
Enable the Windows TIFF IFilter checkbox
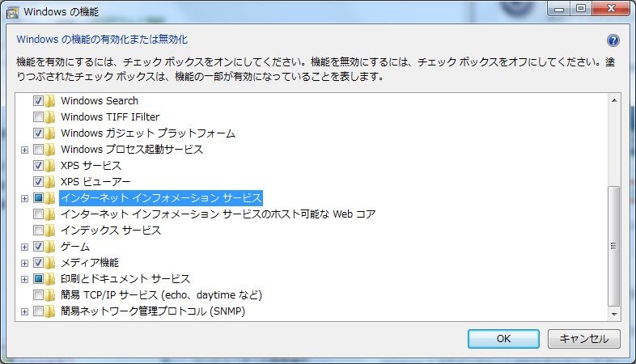(x=38, y=116)
